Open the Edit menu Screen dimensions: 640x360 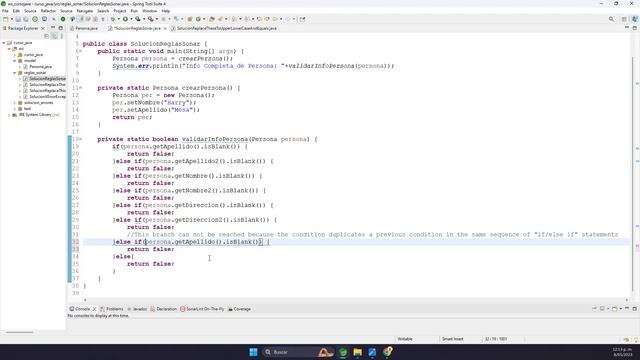click(x=16, y=11)
